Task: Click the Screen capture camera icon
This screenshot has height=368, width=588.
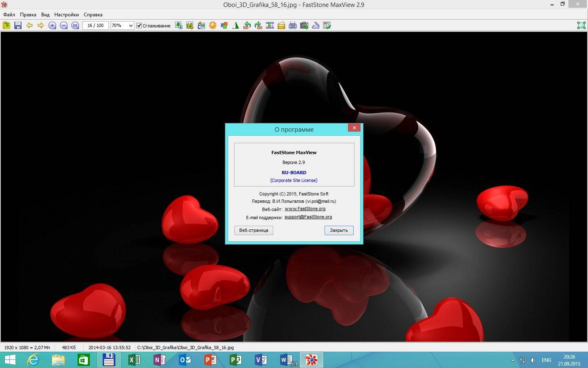Action: [304, 25]
